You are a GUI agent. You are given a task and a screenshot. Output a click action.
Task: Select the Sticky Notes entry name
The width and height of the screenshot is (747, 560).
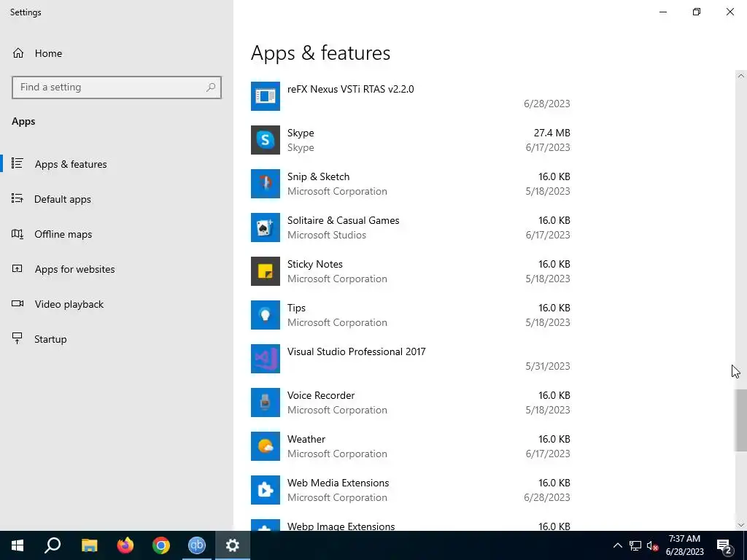[x=315, y=264]
